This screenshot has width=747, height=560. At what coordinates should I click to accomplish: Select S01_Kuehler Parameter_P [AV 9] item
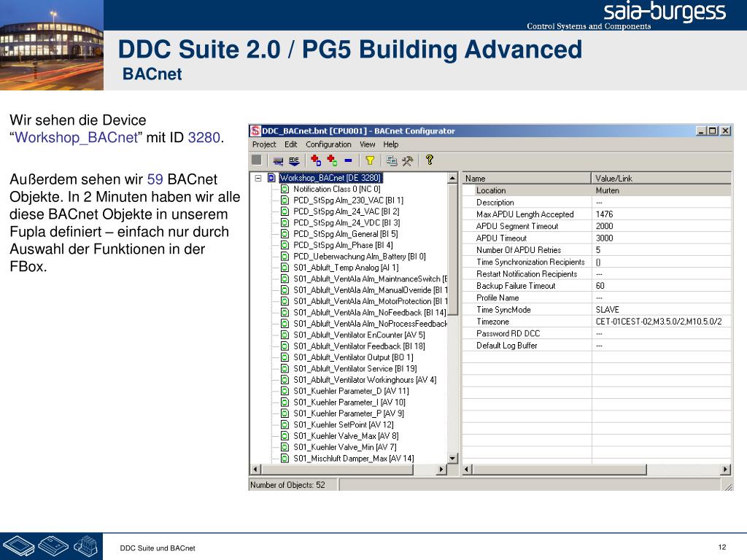(349, 413)
